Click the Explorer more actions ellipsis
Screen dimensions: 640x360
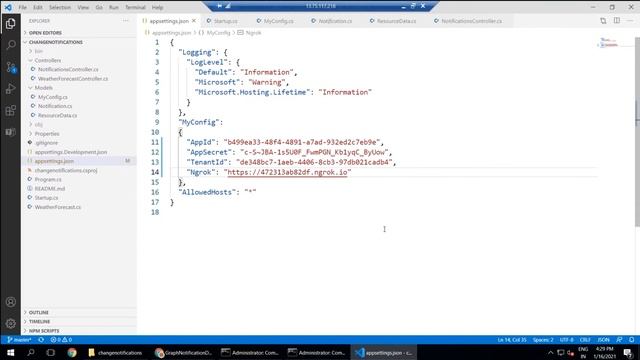[126, 21]
